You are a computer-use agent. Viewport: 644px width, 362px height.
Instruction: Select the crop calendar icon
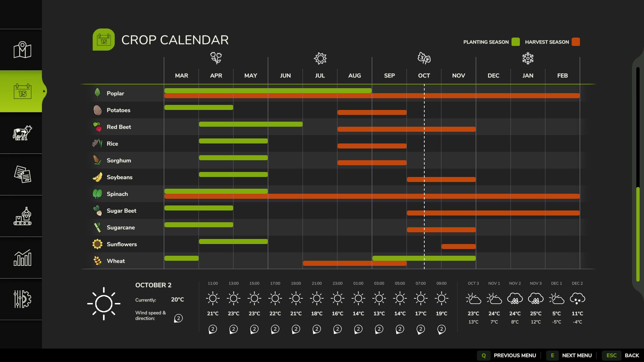[x=22, y=91]
